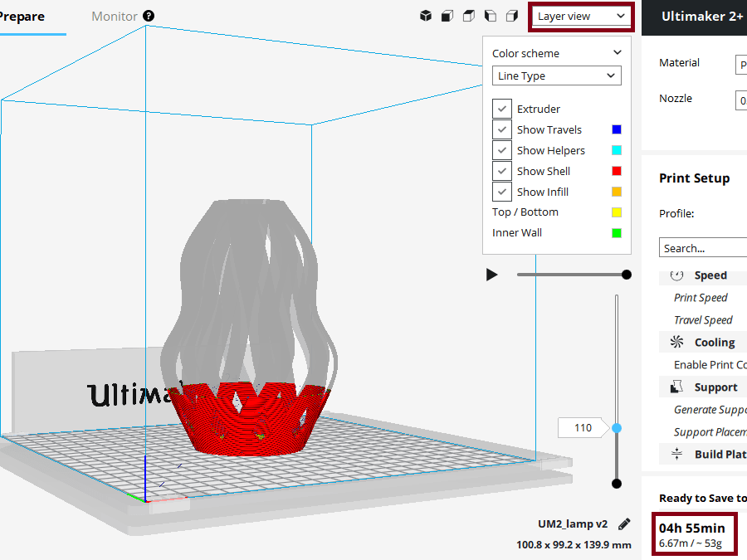747x560 pixels.
Task: Click the Monitor help question mark icon
Action: coord(149,16)
